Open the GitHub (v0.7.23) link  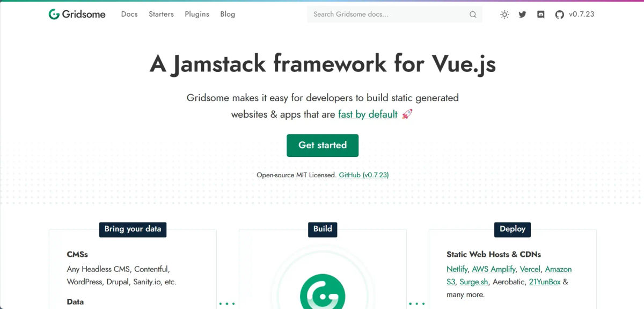point(364,175)
